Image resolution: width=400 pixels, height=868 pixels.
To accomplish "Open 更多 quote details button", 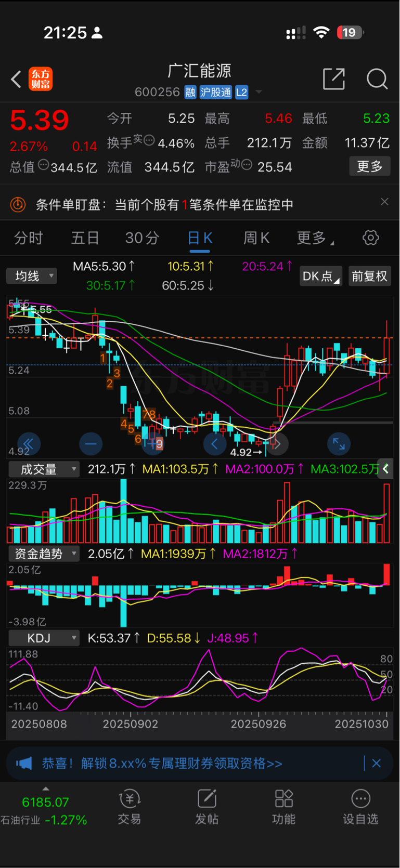I will click(370, 166).
